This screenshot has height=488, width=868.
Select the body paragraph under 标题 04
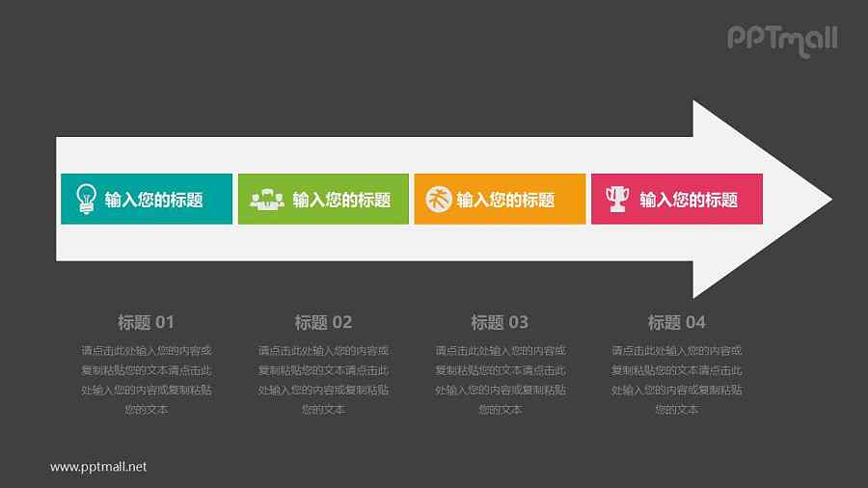point(676,380)
